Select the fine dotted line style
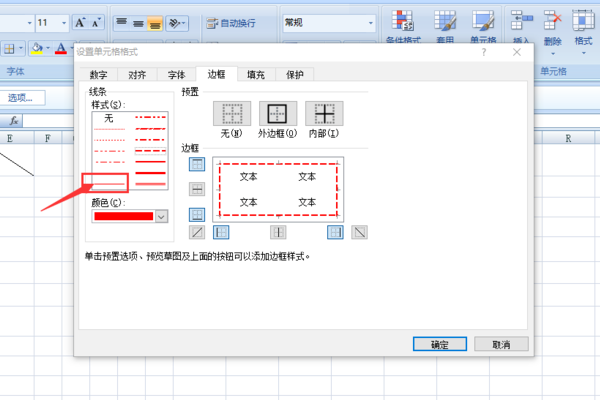This screenshot has width=600, height=400. pos(109,129)
